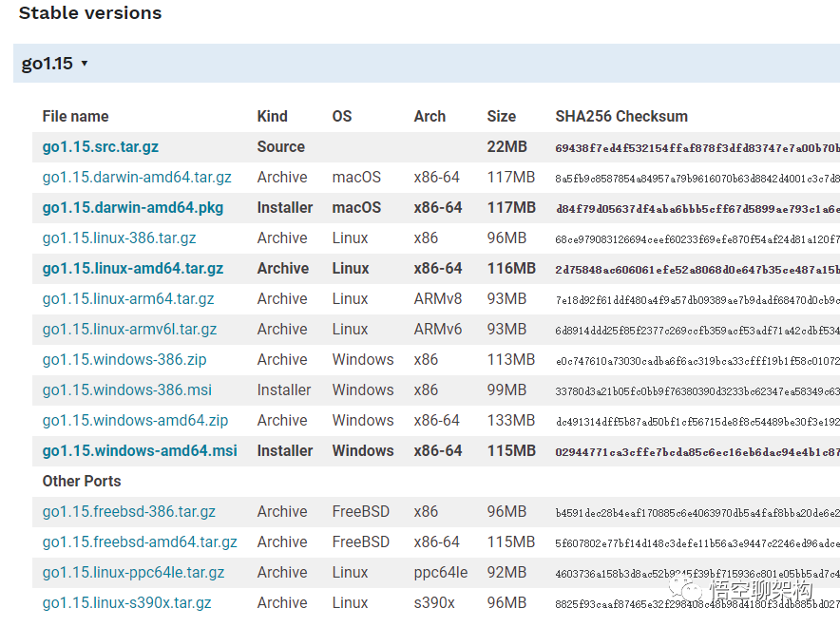Download go1.15.darwin-amd64.pkg installer
The height and width of the screenshot is (627, 840).
point(133,208)
